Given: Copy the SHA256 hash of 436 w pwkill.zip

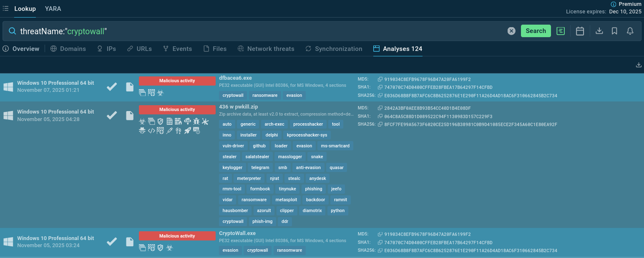Looking at the screenshot, I should [x=380, y=124].
